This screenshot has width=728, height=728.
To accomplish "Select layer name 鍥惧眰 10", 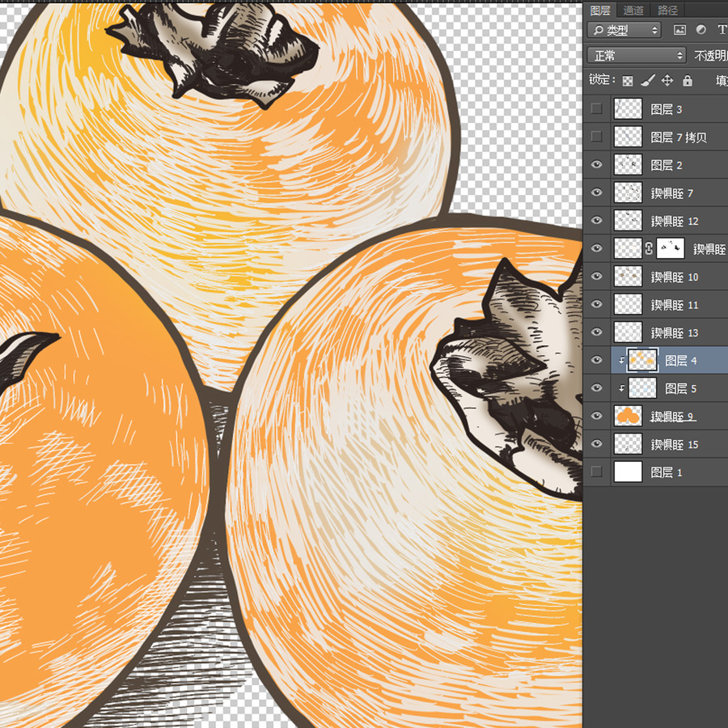I will [x=675, y=277].
